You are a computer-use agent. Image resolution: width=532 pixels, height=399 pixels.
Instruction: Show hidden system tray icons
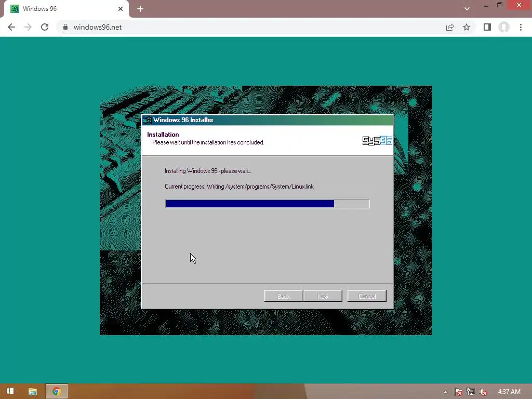click(x=445, y=392)
